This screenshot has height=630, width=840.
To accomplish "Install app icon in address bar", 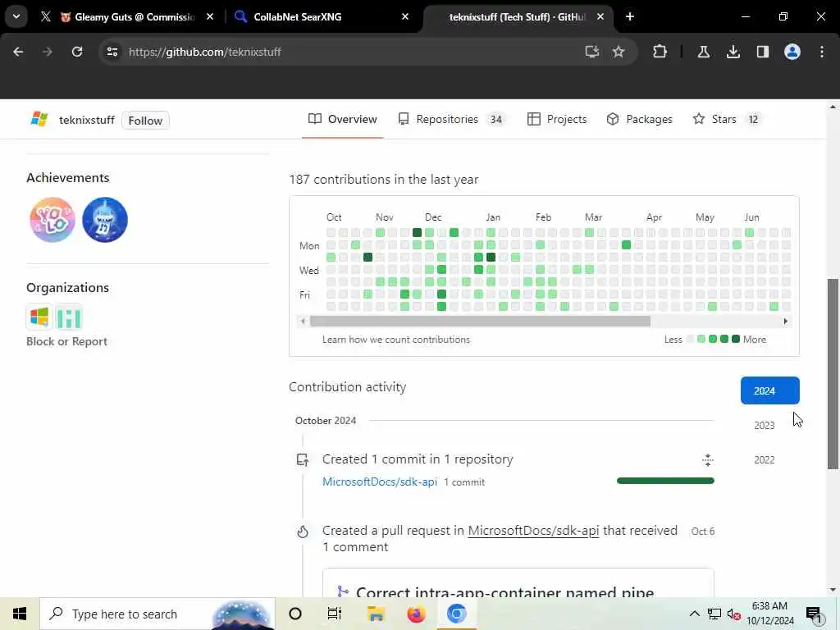I will click(592, 52).
